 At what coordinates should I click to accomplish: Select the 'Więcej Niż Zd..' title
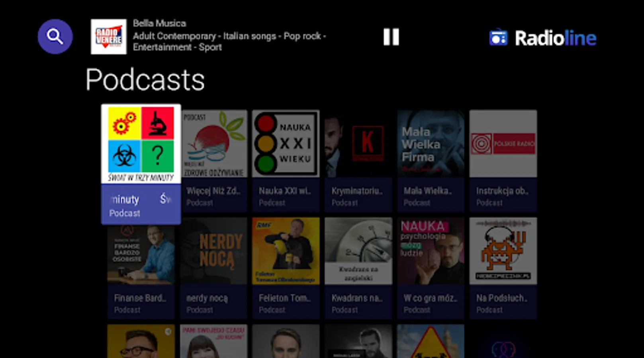coord(213,191)
